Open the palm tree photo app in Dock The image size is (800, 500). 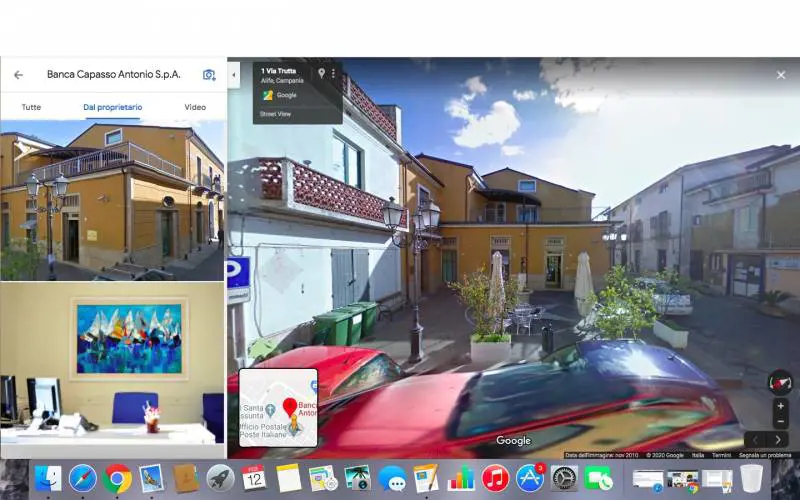[357, 479]
